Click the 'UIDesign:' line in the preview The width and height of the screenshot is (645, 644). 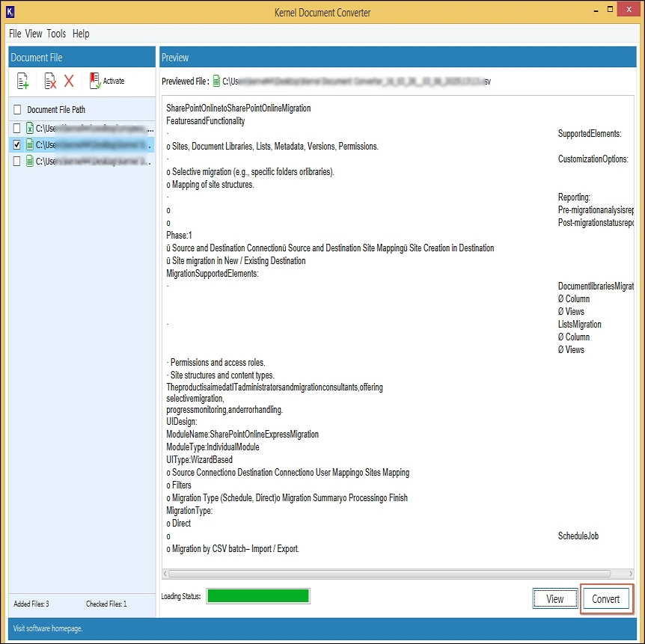[x=181, y=422]
